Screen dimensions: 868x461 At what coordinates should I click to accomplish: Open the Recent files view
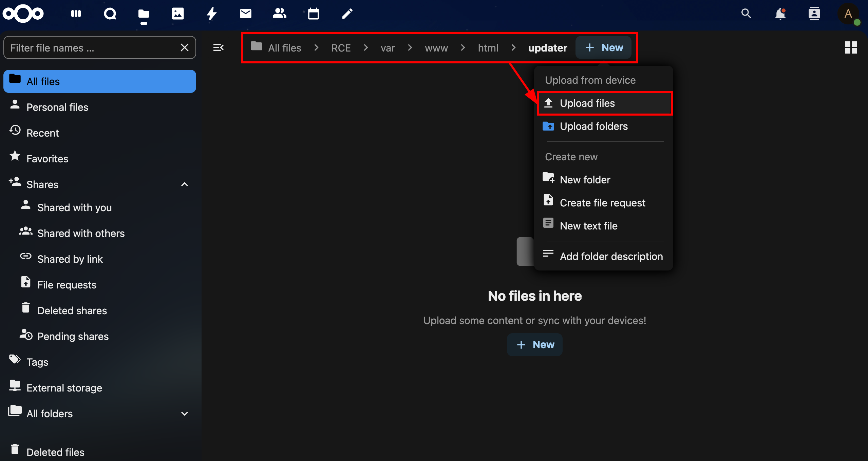[x=100, y=133]
